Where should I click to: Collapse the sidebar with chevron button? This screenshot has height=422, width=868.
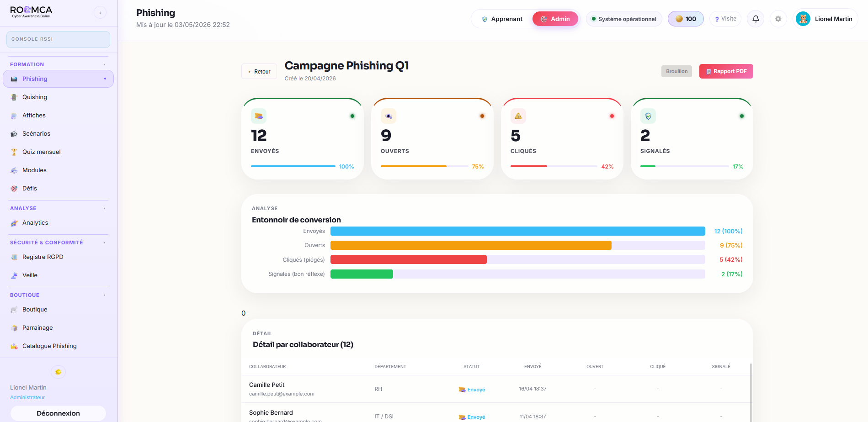(x=100, y=13)
